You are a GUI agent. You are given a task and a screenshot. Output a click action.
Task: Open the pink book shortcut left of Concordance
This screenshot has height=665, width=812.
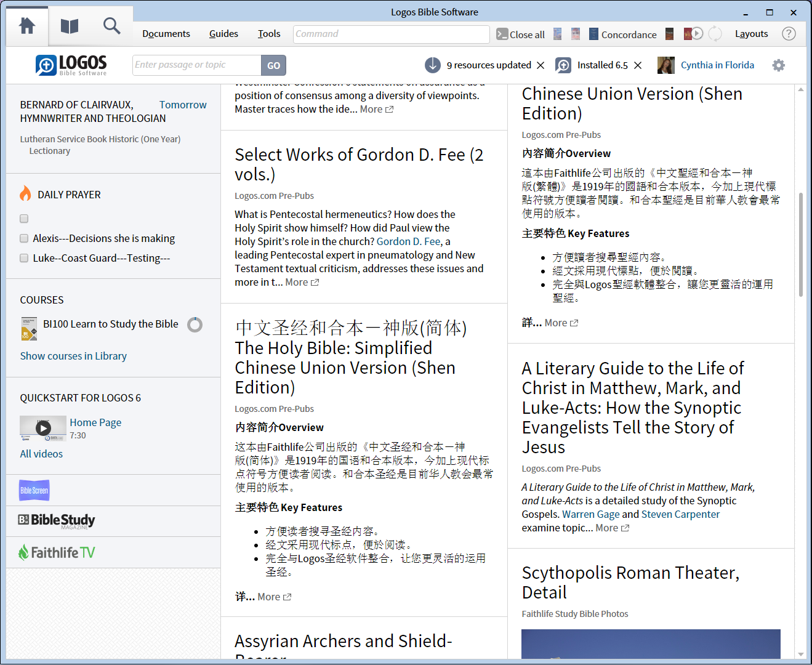pos(576,34)
